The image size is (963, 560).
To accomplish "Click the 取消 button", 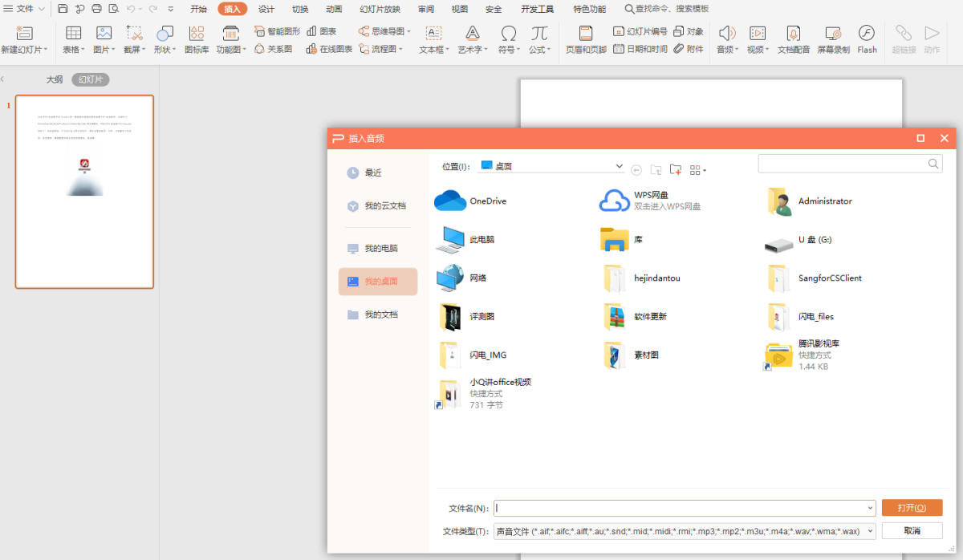I will pyautogui.click(x=912, y=531).
